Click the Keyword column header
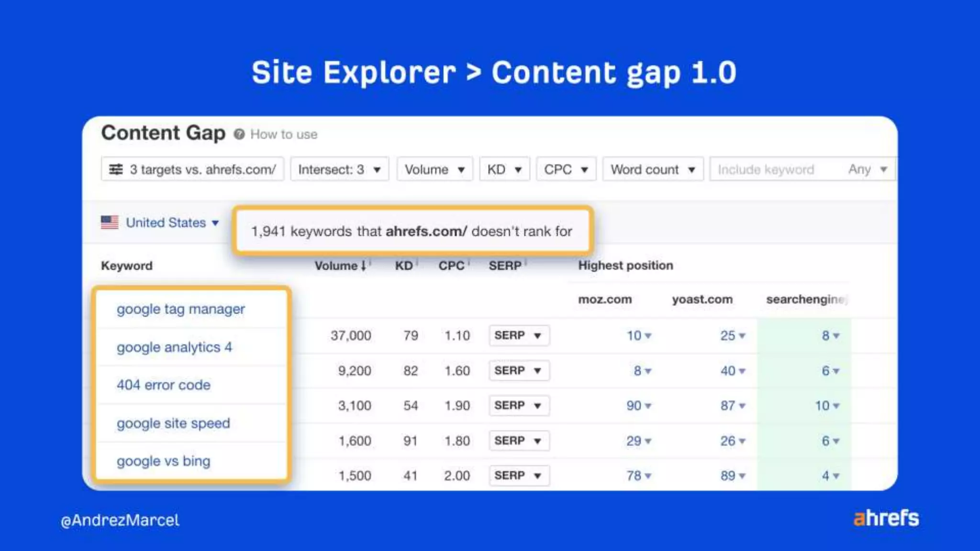980x551 pixels. (127, 265)
